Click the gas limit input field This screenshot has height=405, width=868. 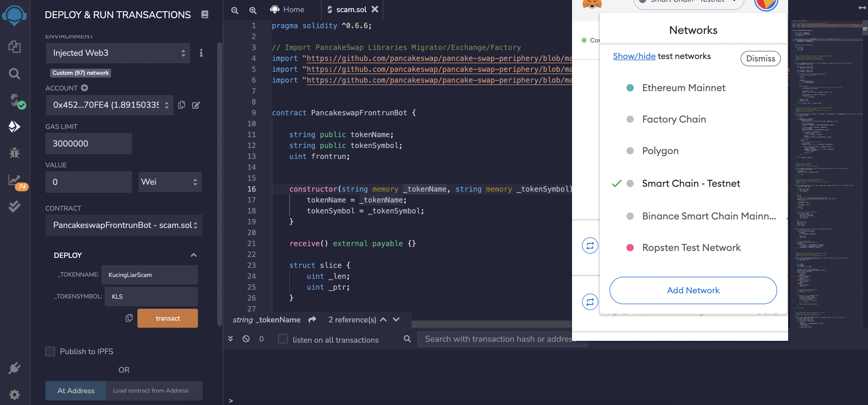tap(88, 143)
